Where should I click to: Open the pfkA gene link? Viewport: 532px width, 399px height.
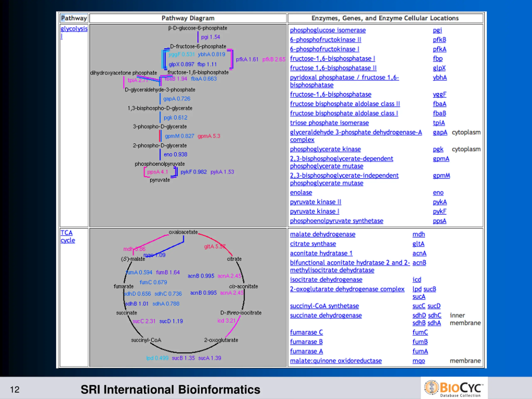[439, 49]
